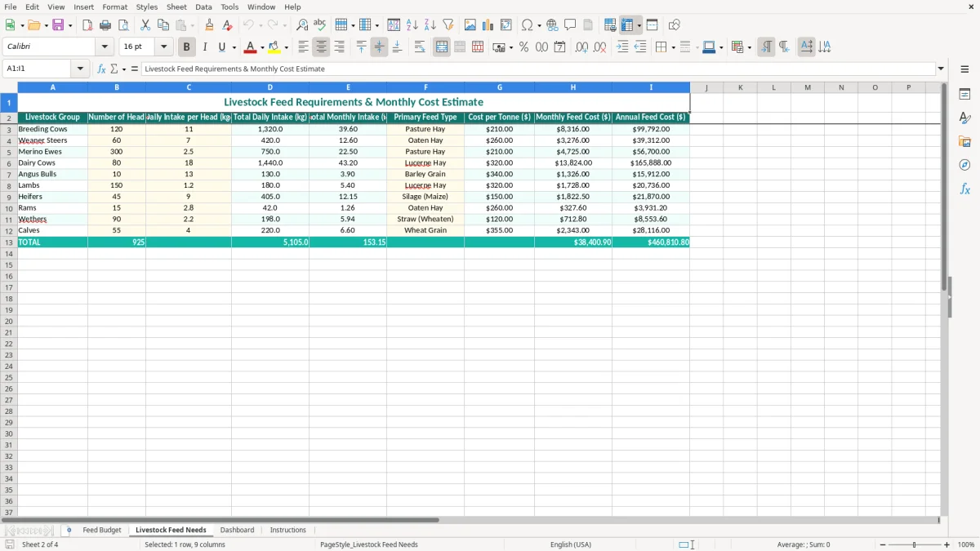Insert a pivot table icon
Image resolution: width=980 pixels, height=551 pixels.
tap(506, 25)
